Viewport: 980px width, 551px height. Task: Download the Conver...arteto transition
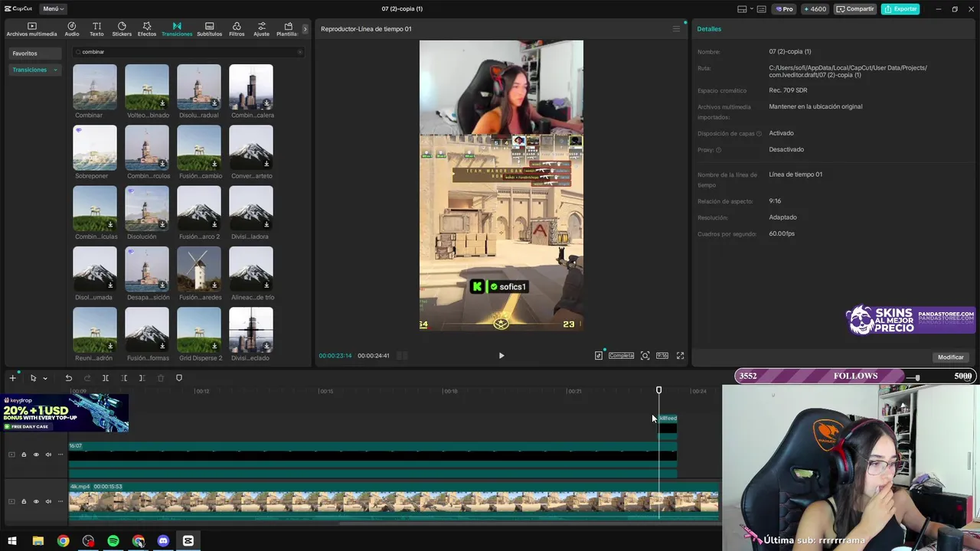coord(266,164)
